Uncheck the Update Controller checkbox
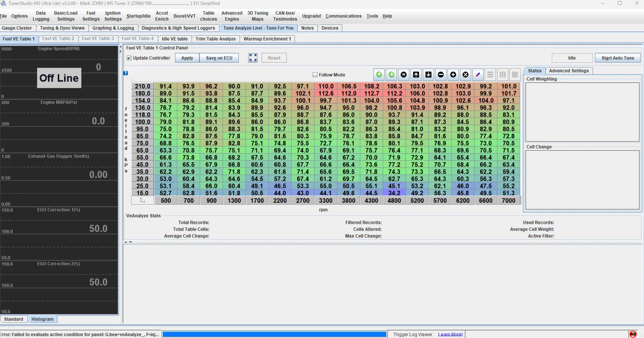The height and width of the screenshot is (338, 644). [129, 58]
